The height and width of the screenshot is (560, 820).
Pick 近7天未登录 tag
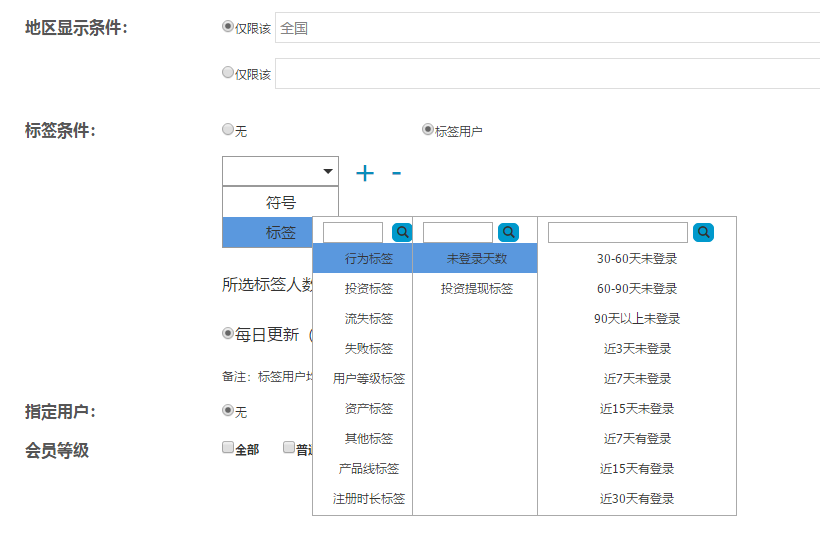coord(637,378)
